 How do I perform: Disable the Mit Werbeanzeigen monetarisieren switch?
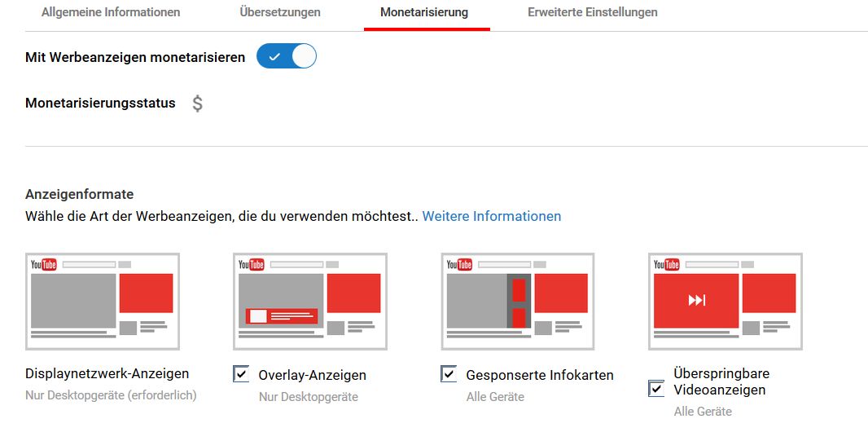coord(286,57)
